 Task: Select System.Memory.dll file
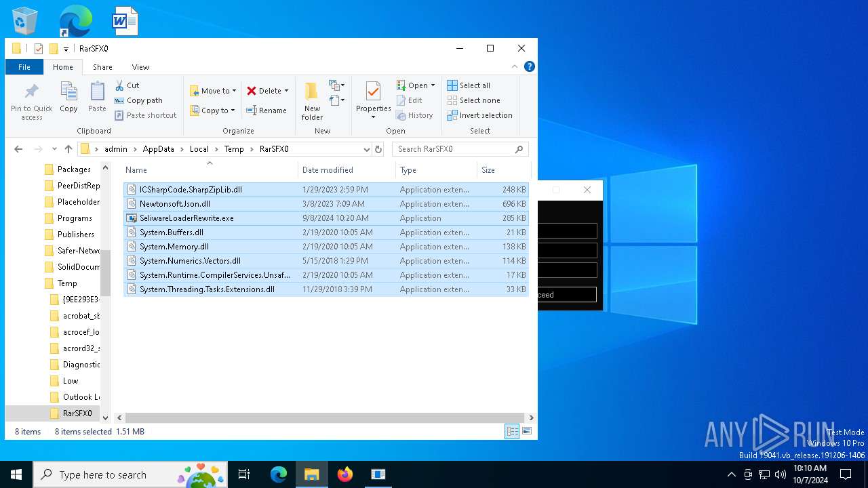[x=325, y=247]
